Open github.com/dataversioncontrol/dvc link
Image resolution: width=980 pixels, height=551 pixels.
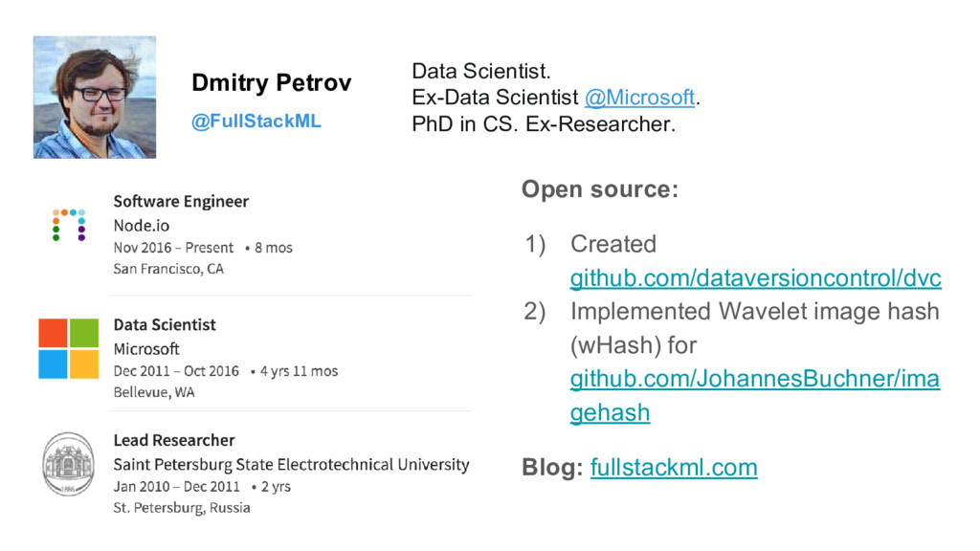(756, 277)
